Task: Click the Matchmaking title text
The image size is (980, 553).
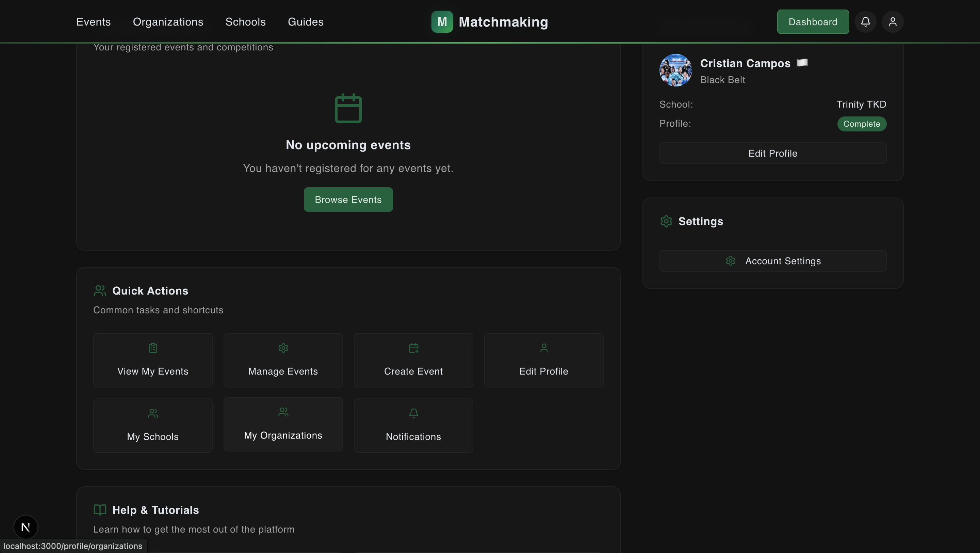Action: click(x=503, y=22)
